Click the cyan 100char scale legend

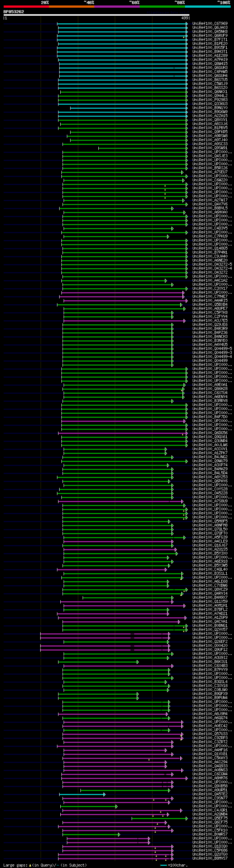pos(174,865)
